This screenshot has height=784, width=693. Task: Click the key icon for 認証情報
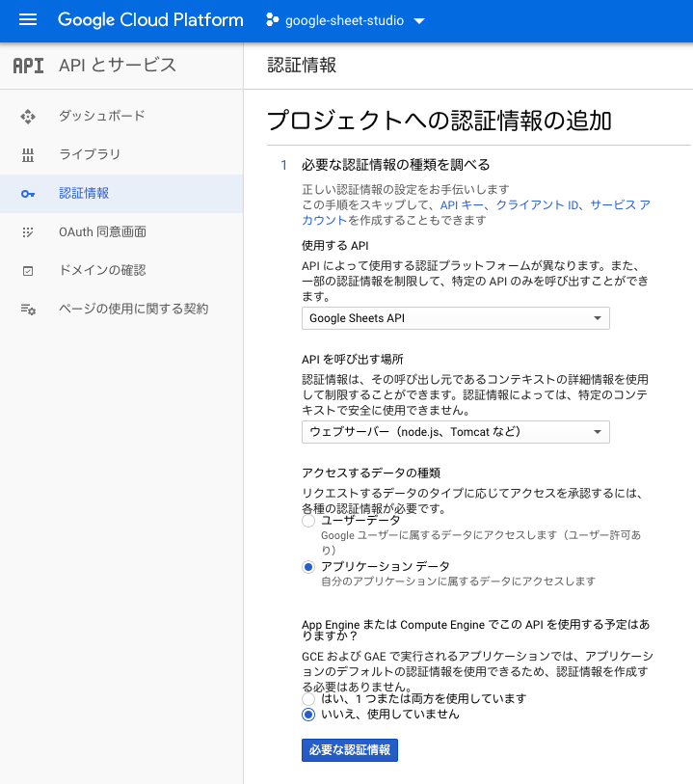[28, 194]
